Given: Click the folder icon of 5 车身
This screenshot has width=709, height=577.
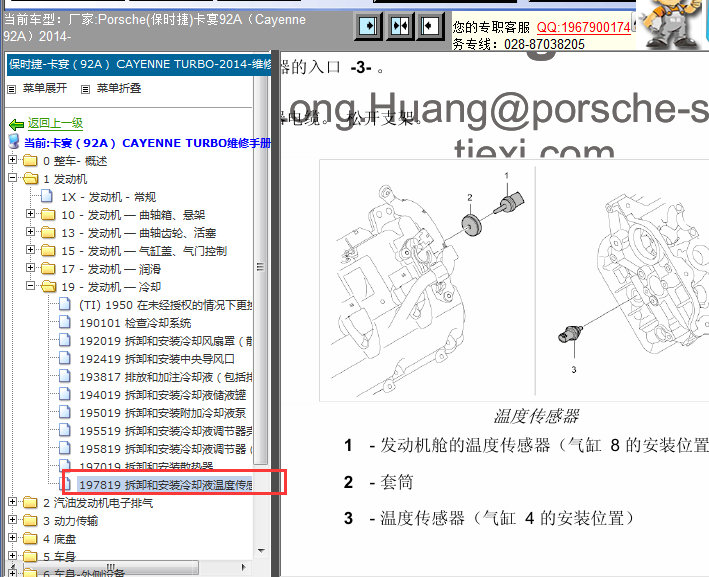Looking at the screenshot, I should click(30, 556).
